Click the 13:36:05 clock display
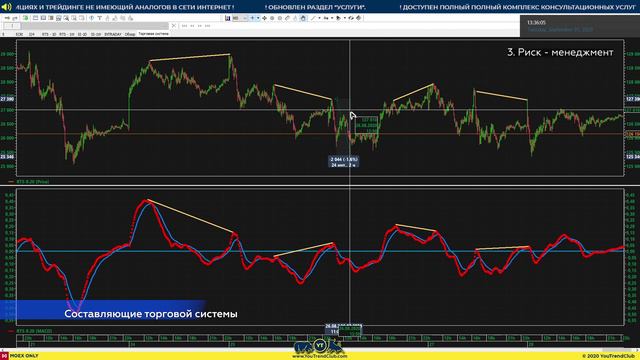 coord(536,22)
